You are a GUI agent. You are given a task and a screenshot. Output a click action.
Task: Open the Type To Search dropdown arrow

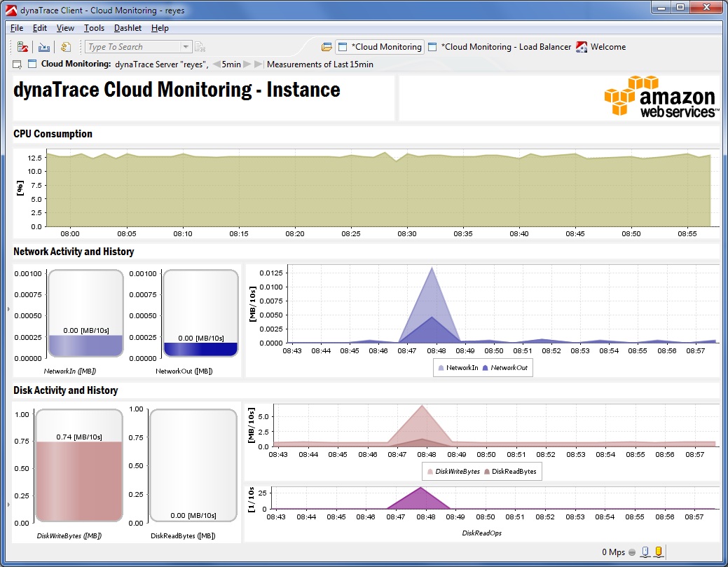click(x=185, y=47)
